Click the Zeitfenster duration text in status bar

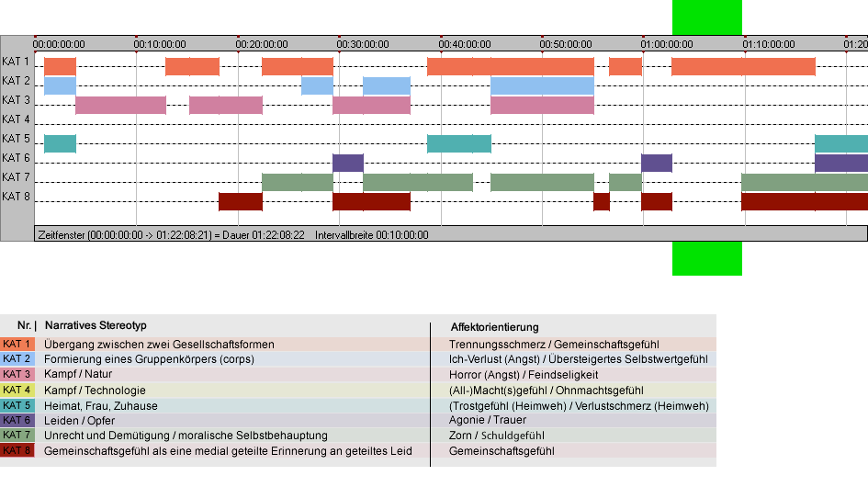pyautogui.click(x=171, y=235)
